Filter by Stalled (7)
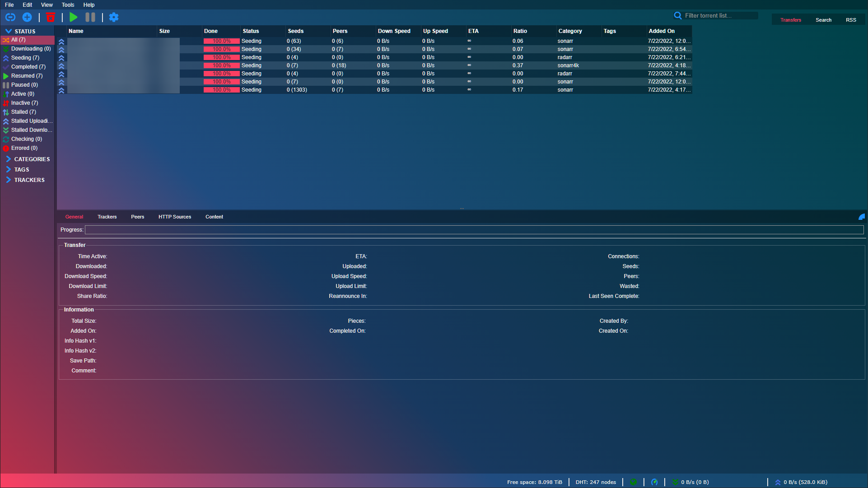Image resolution: width=868 pixels, height=488 pixels. (x=28, y=112)
